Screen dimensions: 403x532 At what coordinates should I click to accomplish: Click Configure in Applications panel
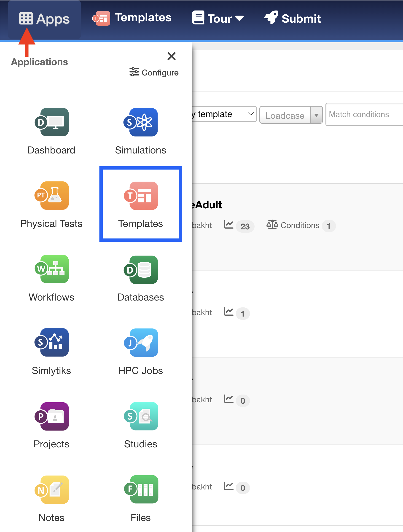coord(154,73)
